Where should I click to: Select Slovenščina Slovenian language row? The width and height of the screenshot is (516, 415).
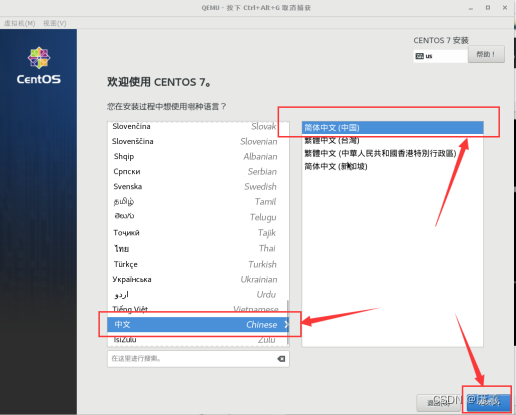[x=198, y=141]
